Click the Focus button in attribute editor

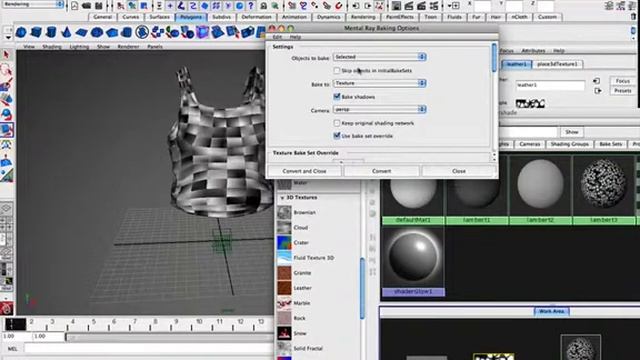pos(623,81)
